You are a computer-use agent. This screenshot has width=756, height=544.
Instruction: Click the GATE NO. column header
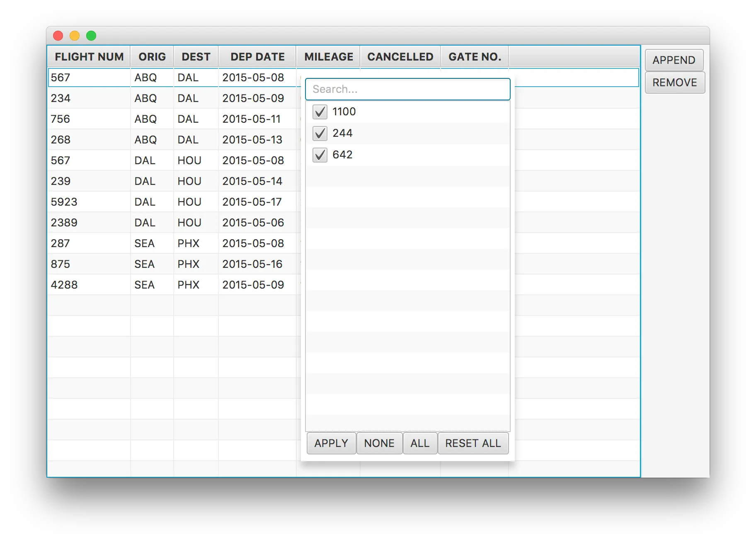tap(475, 57)
